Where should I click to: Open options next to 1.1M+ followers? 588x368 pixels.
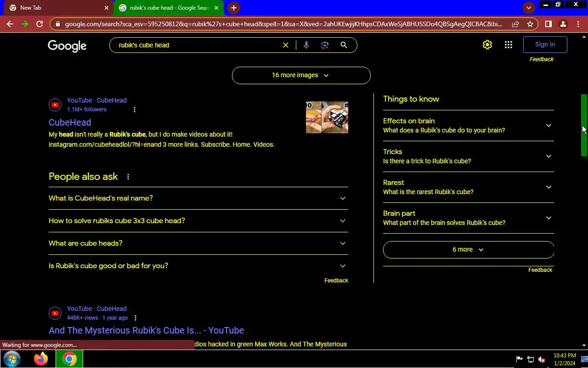tap(135, 109)
